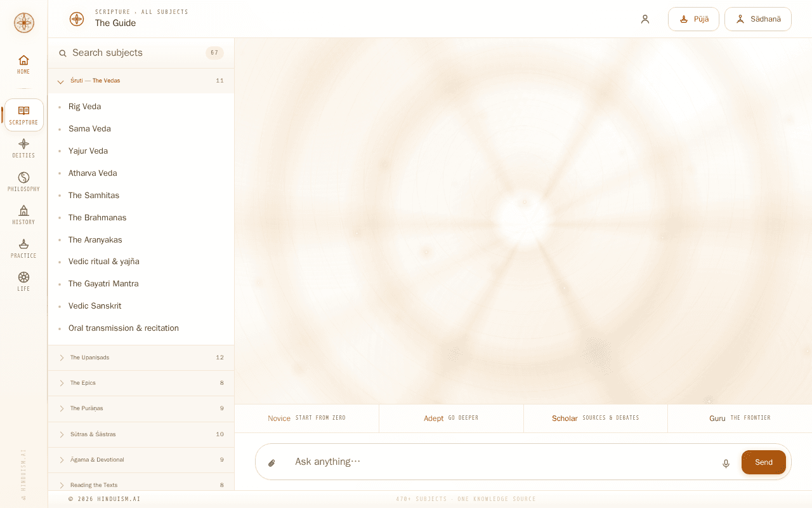Open Oral transmission & recitation subject
This screenshot has width=812, height=508.
[141, 328]
